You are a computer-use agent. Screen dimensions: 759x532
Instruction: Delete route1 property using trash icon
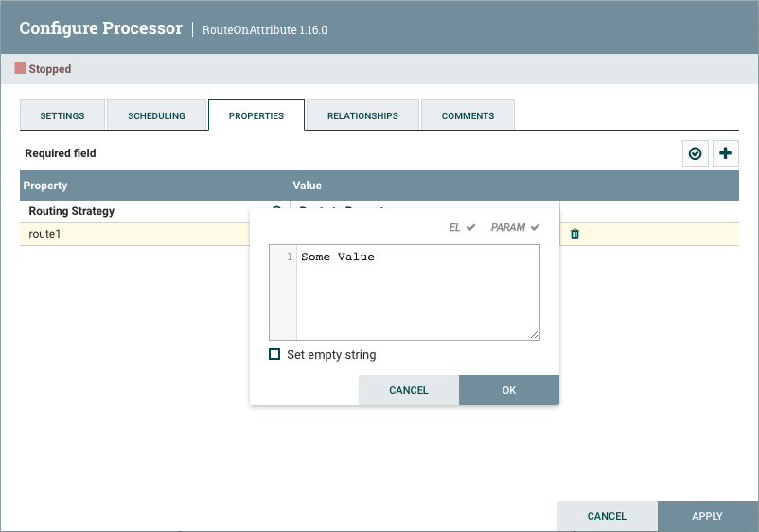pyautogui.click(x=574, y=234)
